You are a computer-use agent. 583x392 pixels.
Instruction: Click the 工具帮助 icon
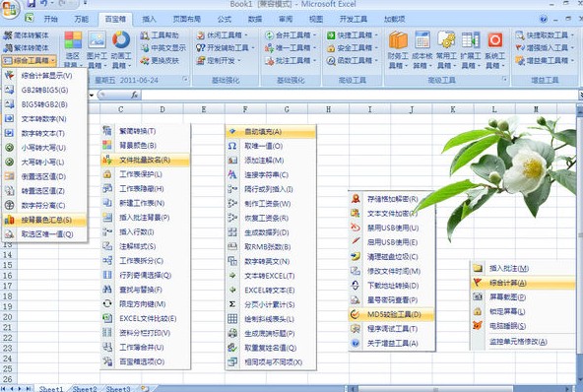[x=144, y=35]
